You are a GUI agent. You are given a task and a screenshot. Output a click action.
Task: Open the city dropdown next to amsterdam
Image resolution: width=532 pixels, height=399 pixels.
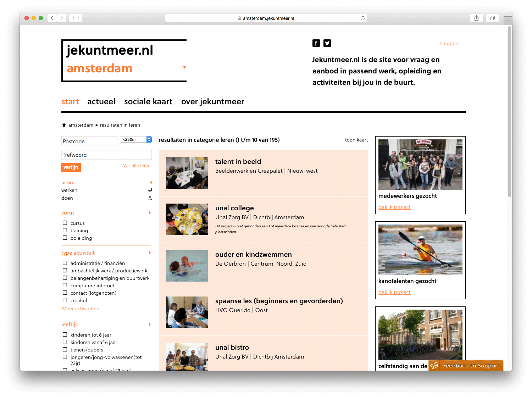click(184, 67)
